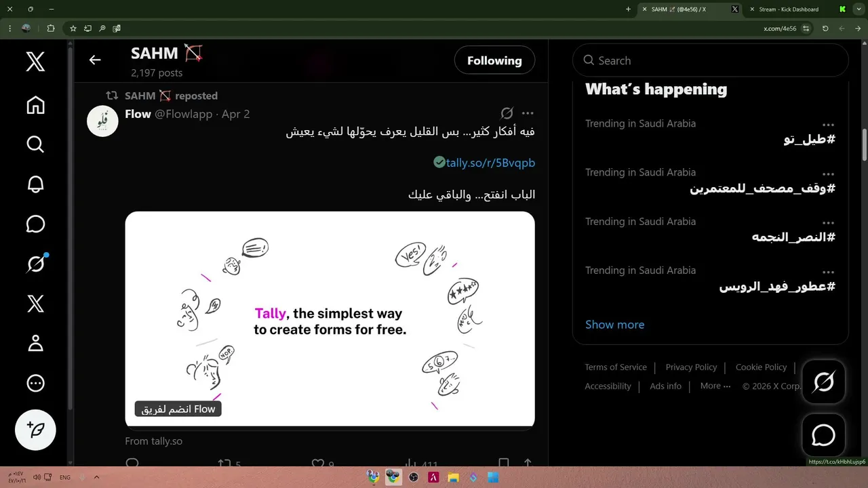This screenshot has width=868, height=488.
Task: Go to the Home feed icon
Action: point(35,105)
